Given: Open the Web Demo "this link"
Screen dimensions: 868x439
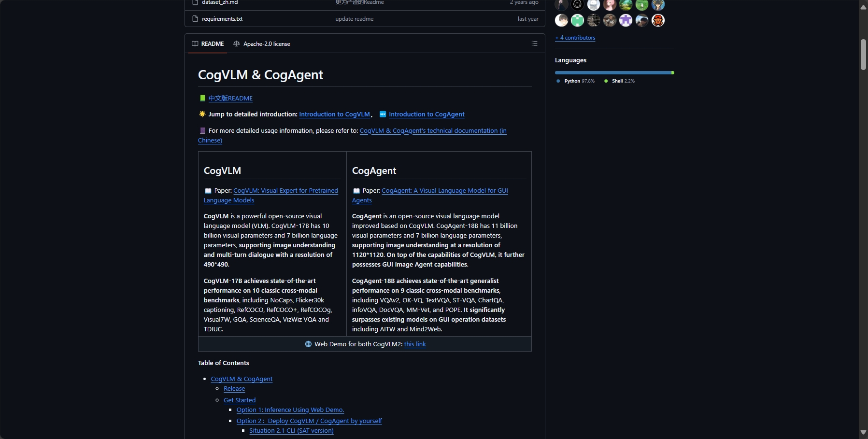Looking at the screenshot, I should pyautogui.click(x=415, y=344).
